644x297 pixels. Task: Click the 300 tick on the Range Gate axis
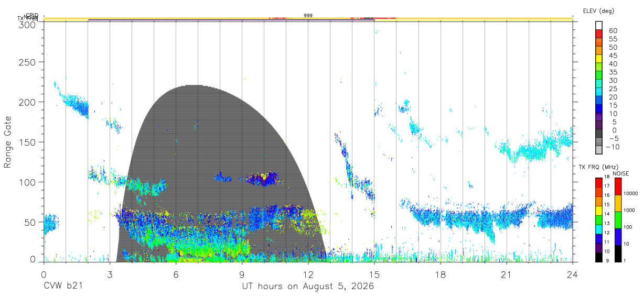pos(27,24)
